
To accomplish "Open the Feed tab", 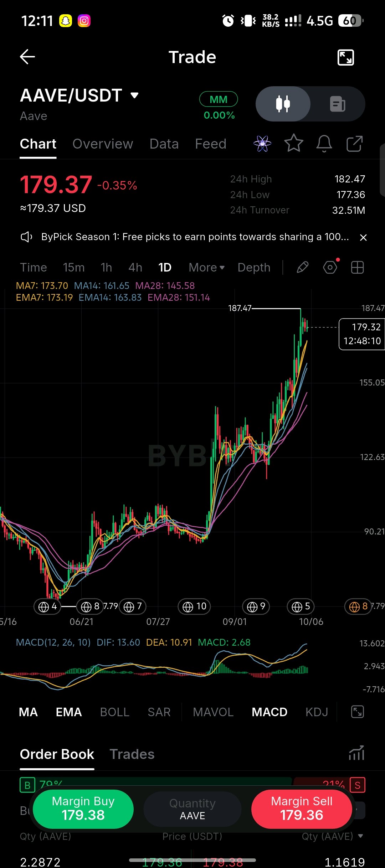I will pos(211,144).
